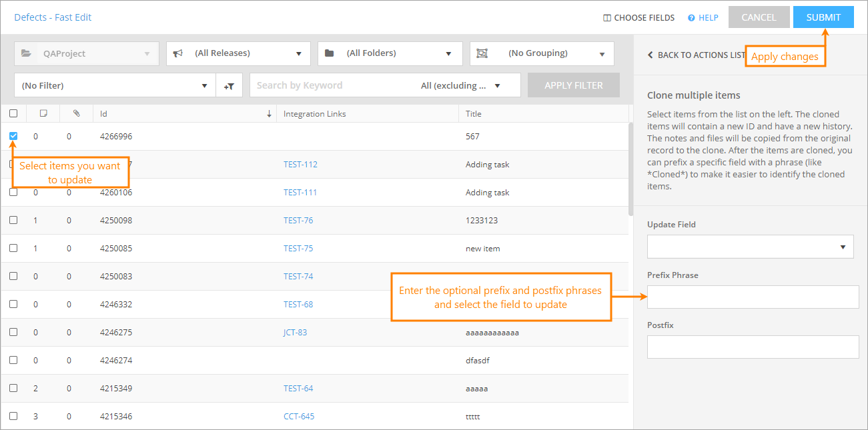
Task: Click the notes column header icon
Action: (43, 113)
